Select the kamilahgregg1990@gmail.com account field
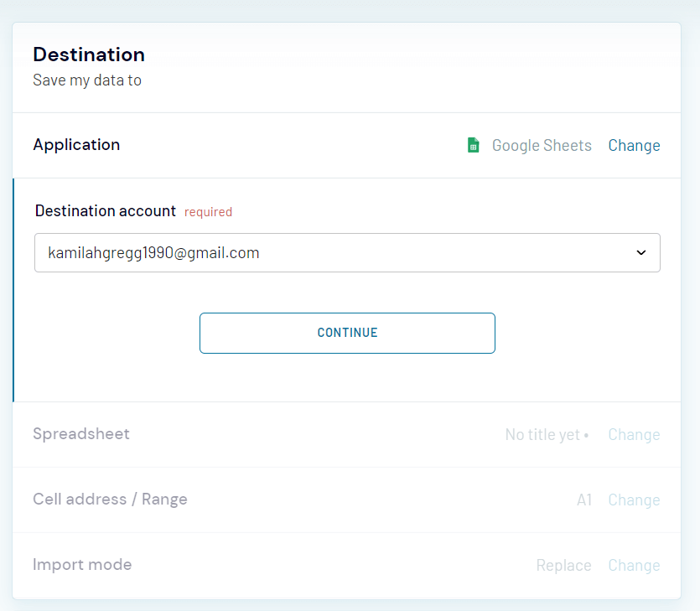Image resolution: width=700 pixels, height=611 pixels. [347, 252]
